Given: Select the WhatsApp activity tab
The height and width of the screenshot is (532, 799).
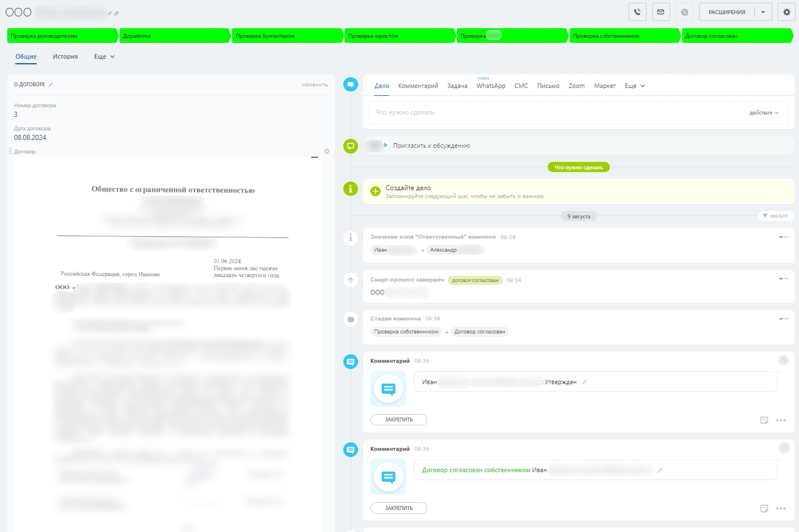Looking at the screenshot, I should pos(491,86).
